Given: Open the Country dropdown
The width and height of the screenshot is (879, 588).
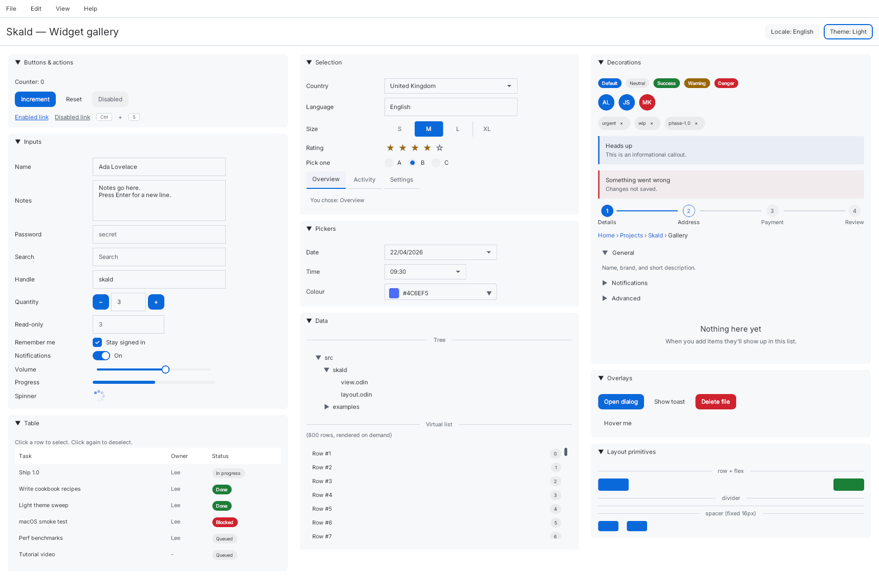Looking at the screenshot, I should [x=451, y=86].
